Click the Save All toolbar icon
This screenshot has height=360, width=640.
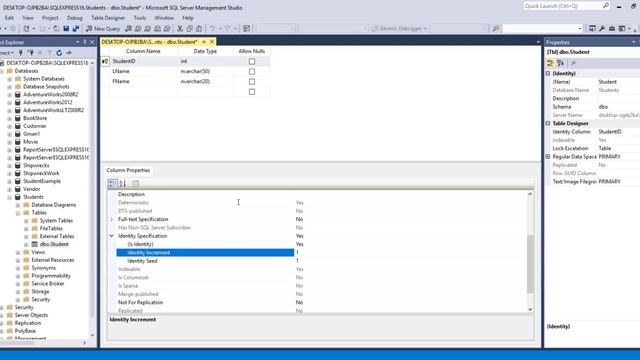[x=76, y=29]
